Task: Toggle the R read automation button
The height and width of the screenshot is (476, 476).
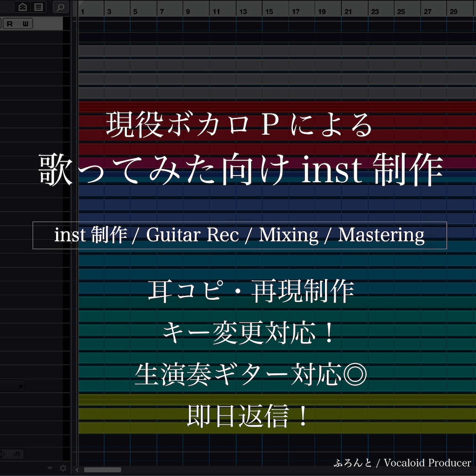Action: [x=10, y=24]
